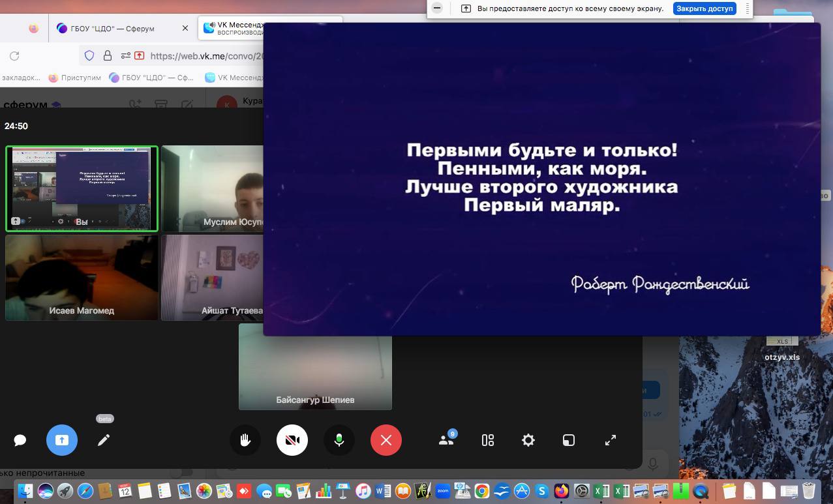Select Исаев Магомед video tile
This screenshot has width=833, height=504.
(x=82, y=278)
